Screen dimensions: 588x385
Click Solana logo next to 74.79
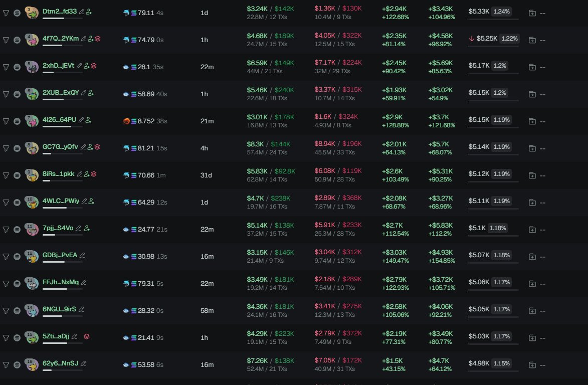[134, 40]
